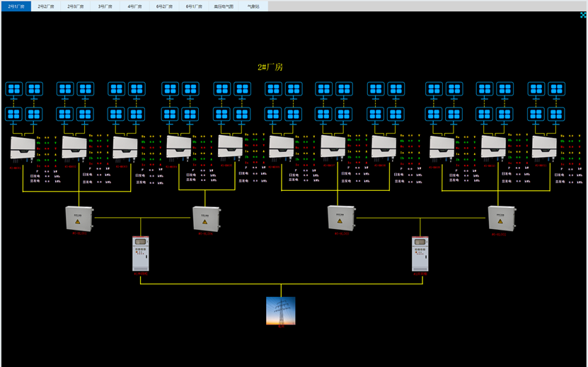Screen dimensions: 588x367
Task: Open the 3号厂房 tab
Action: tap(105, 6)
